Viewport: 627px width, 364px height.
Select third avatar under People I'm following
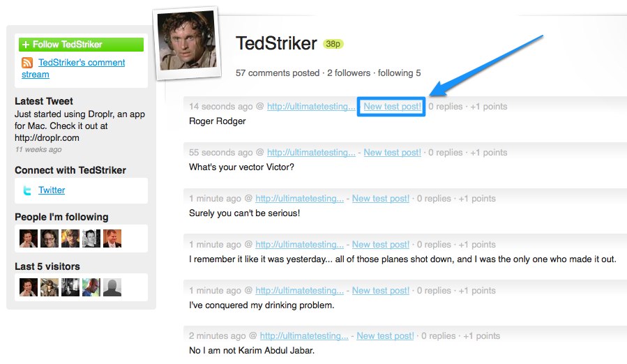tap(70, 238)
